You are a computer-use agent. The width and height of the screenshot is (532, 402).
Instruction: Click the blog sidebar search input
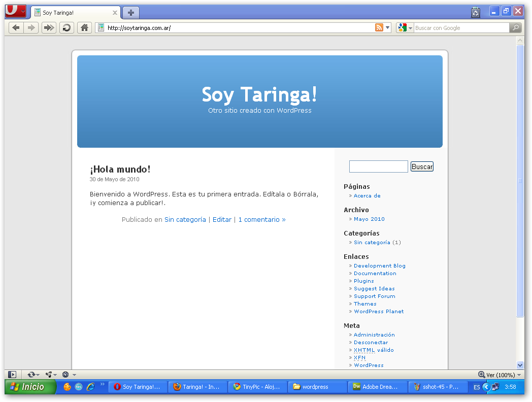tap(379, 166)
